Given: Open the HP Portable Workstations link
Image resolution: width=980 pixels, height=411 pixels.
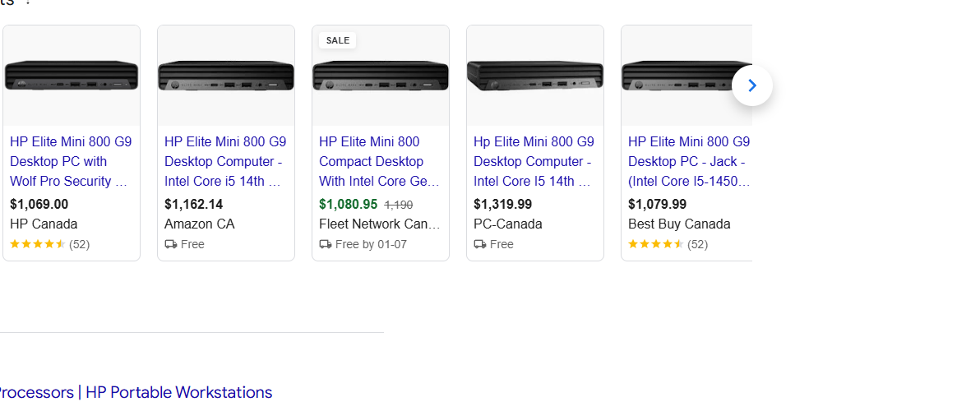Looking at the screenshot, I should tap(178, 392).
